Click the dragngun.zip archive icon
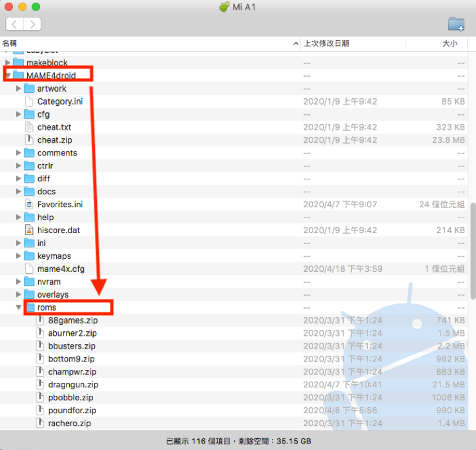This screenshot has height=450, width=476. coord(40,384)
